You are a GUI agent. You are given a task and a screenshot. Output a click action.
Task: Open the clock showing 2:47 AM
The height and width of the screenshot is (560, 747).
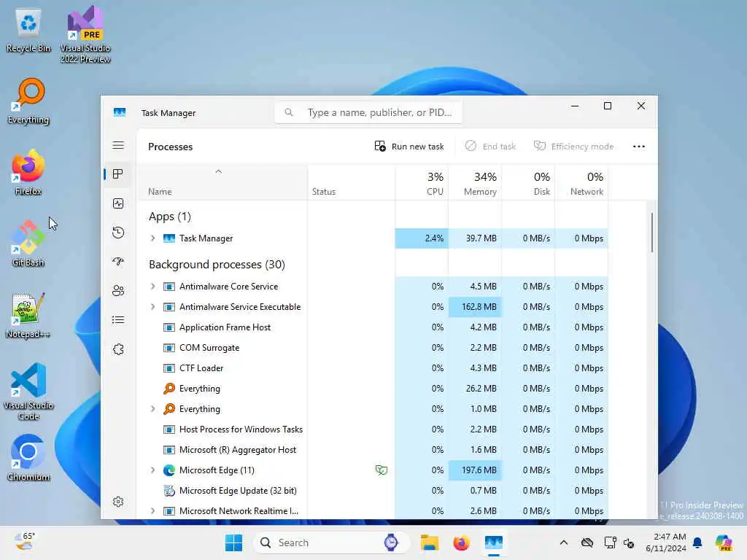665,542
